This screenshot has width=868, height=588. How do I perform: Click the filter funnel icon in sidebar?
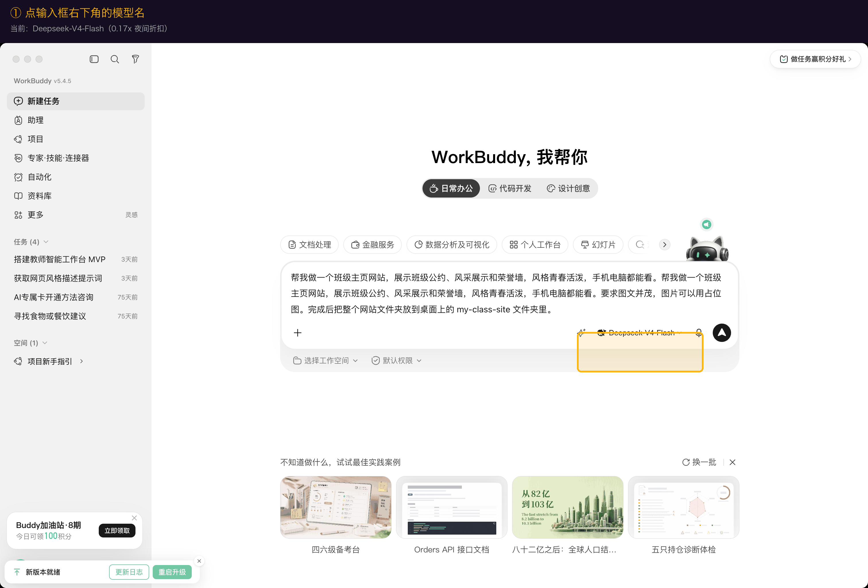[135, 59]
